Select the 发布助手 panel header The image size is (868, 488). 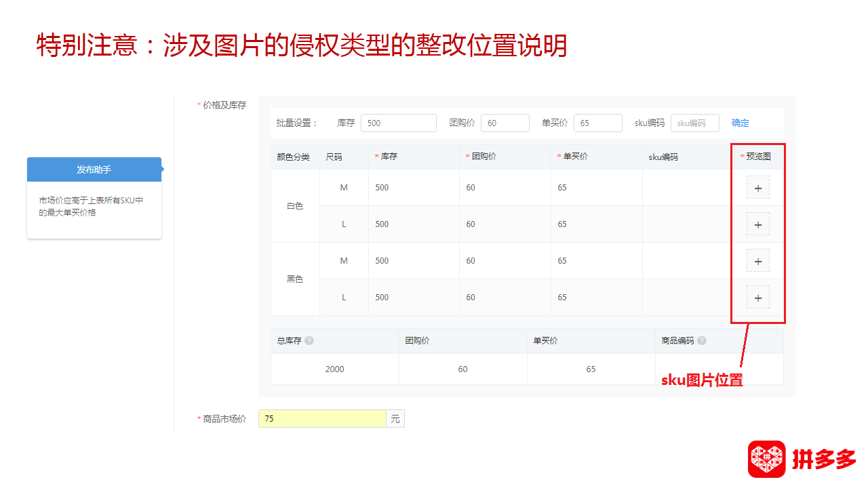pos(94,169)
